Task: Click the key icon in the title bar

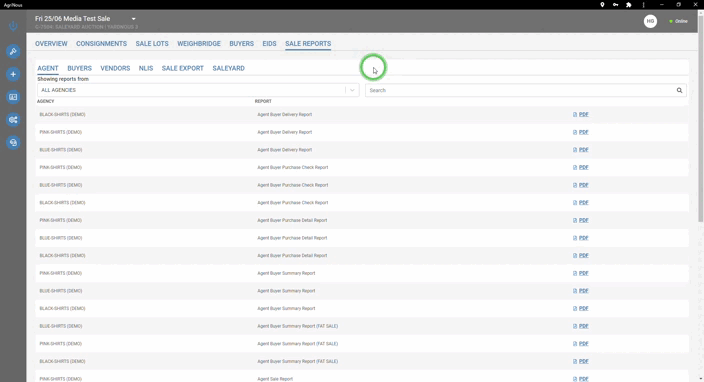Action: point(616,4)
